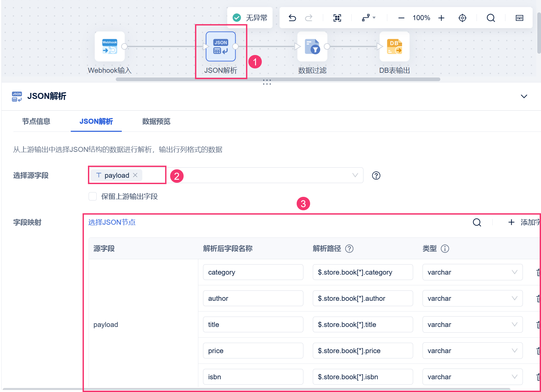Click the 选择JSON节点 link
The image size is (541, 392).
click(112, 222)
